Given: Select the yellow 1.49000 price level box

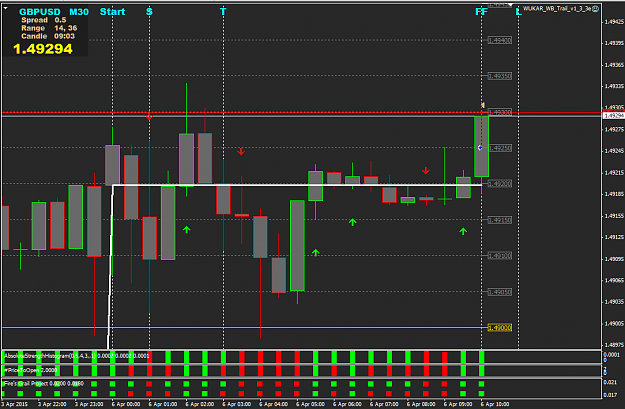Looking at the screenshot, I should pyautogui.click(x=500, y=328).
